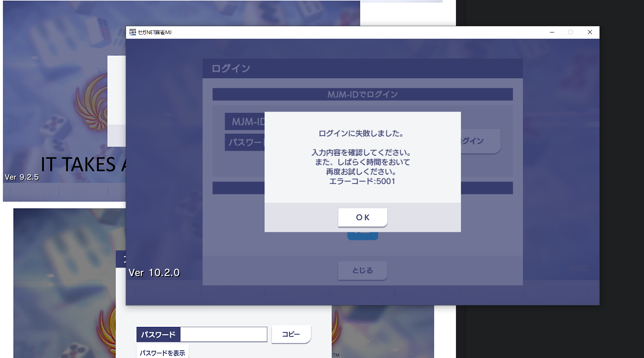Viewport: 644px width, 358px height.
Task: Close the セガNET麻雀MJ window
Action: 590,32
